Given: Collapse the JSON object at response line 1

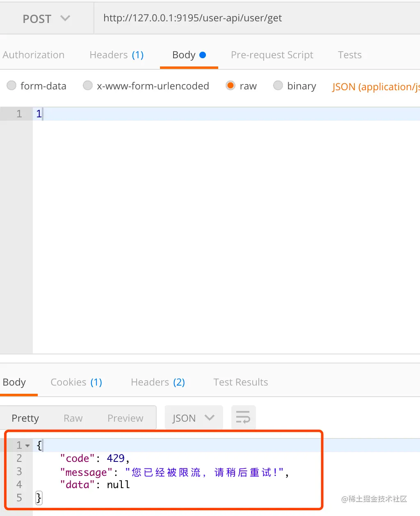Looking at the screenshot, I should click(x=27, y=445).
